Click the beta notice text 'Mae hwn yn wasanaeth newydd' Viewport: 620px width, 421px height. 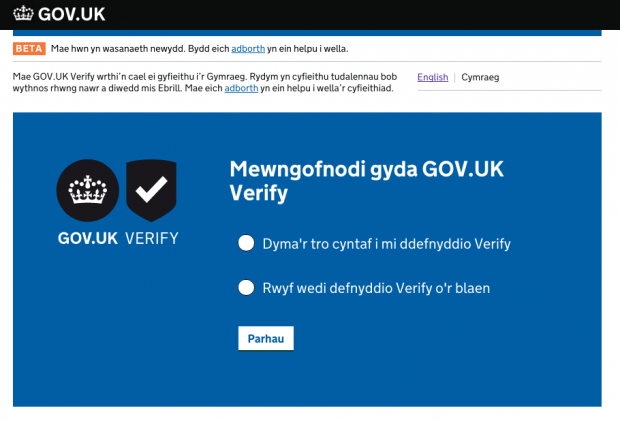[118, 49]
